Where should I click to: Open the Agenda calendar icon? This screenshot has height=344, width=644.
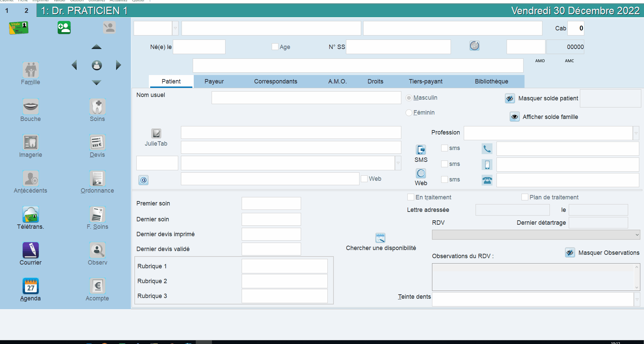tap(31, 286)
